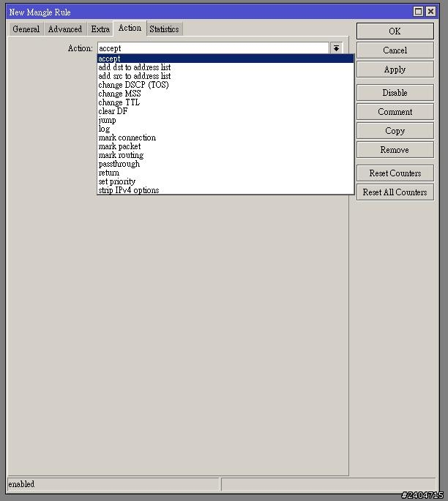Close the New Mangle Rule window

[x=430, y=12]
